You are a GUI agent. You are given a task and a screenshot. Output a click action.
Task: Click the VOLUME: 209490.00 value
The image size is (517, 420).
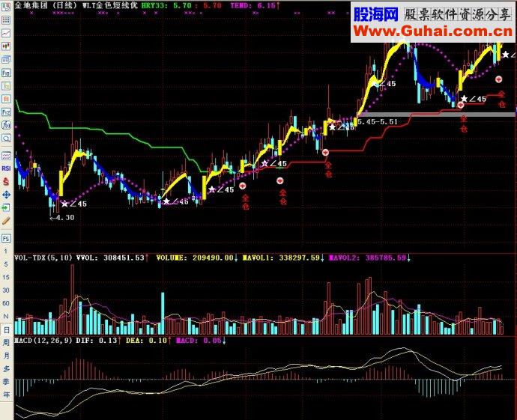point(197,258)
